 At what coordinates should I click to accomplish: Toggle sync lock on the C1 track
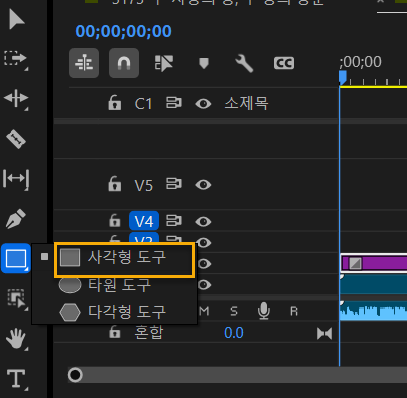tap(174, 103)
